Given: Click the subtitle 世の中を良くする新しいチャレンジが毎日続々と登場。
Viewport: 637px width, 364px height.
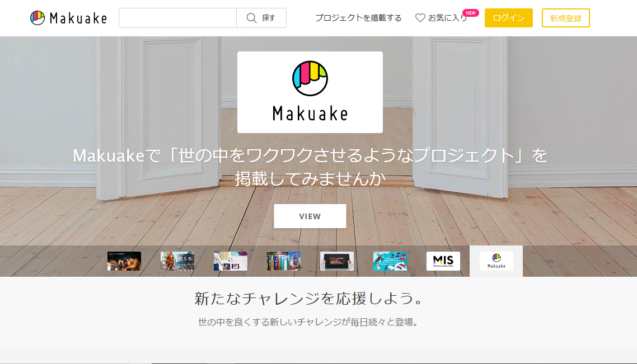Looking at the screenshot, I should point(308,322).
